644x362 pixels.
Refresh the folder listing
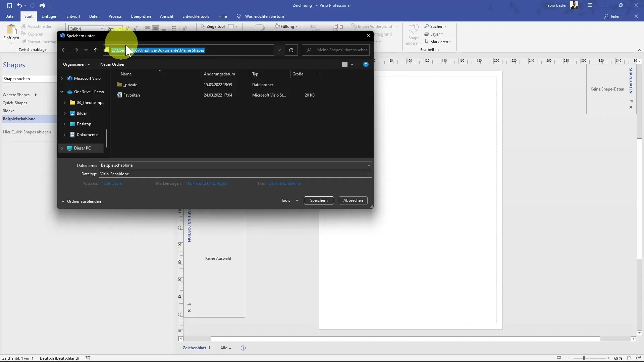(x=291, y=50)
